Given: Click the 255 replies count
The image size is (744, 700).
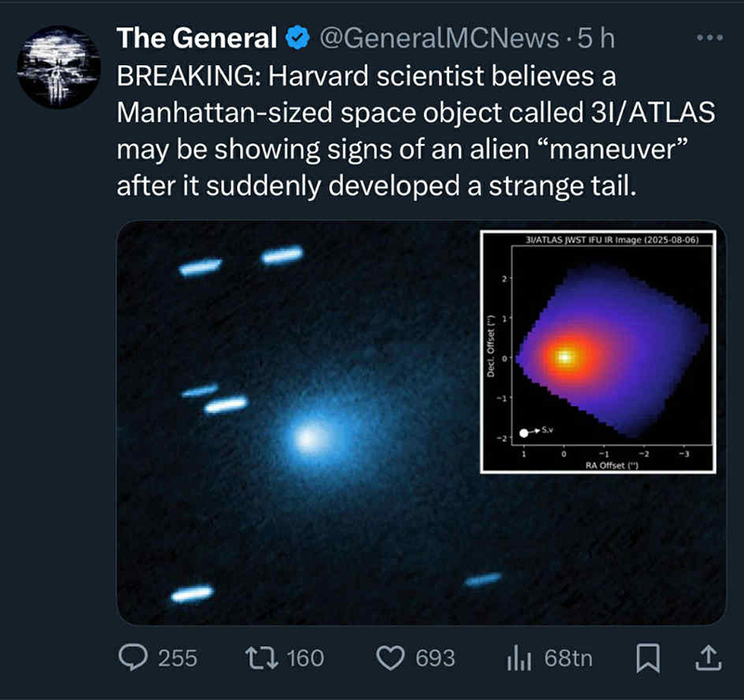Looking at the screenshot, I should (x=177, y=658).
